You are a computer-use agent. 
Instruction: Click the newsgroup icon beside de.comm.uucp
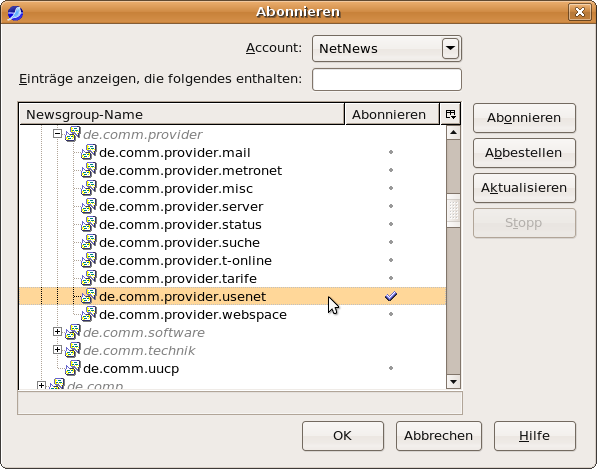73,368
